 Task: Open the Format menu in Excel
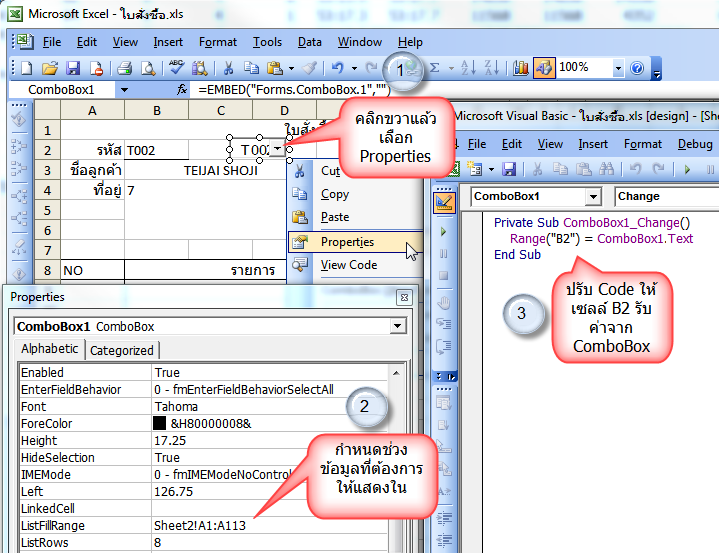click(217, 42)
